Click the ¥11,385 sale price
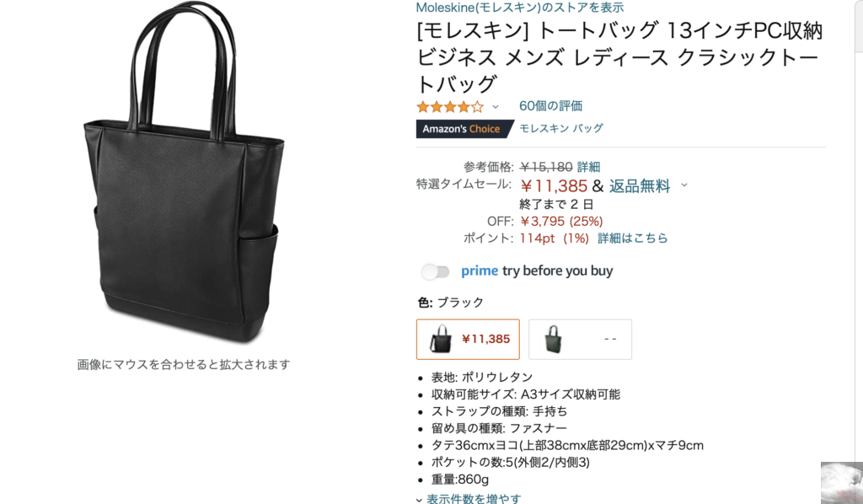Image resolution: width=863 pixels, height=504 pixels. [x=554, y=186]
